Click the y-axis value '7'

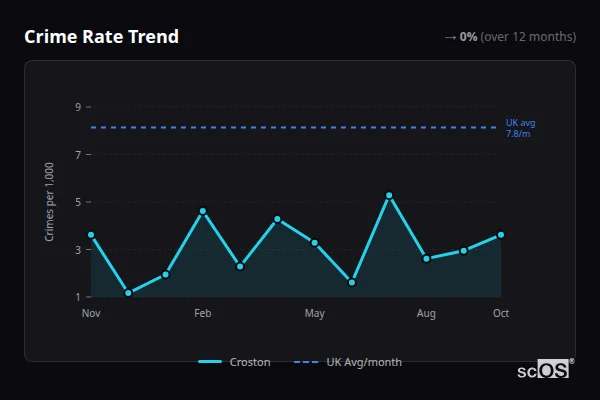pos(78,155)
